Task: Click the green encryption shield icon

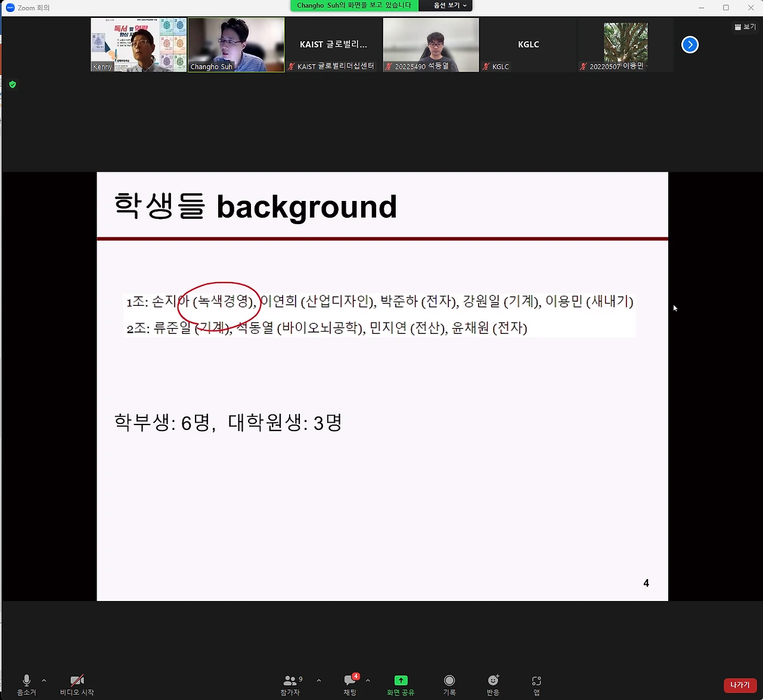Action: pyautogui.click(x=13, y=85)
